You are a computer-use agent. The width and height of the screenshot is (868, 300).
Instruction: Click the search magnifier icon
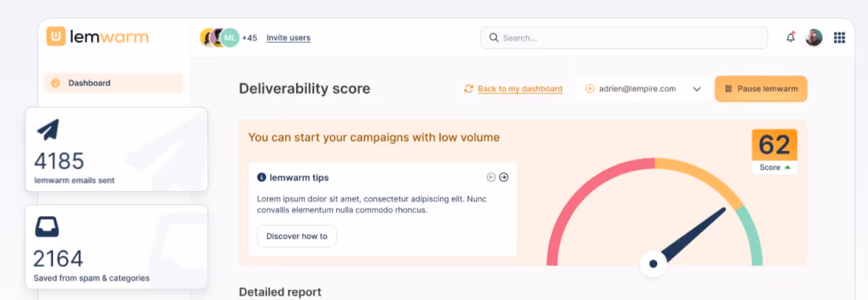(494, 38)
